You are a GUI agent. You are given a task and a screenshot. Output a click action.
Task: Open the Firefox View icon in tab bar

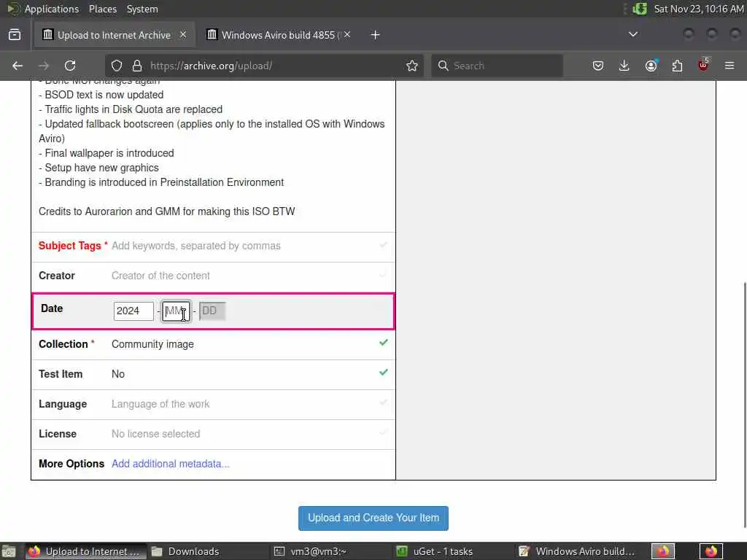(15, 35)
